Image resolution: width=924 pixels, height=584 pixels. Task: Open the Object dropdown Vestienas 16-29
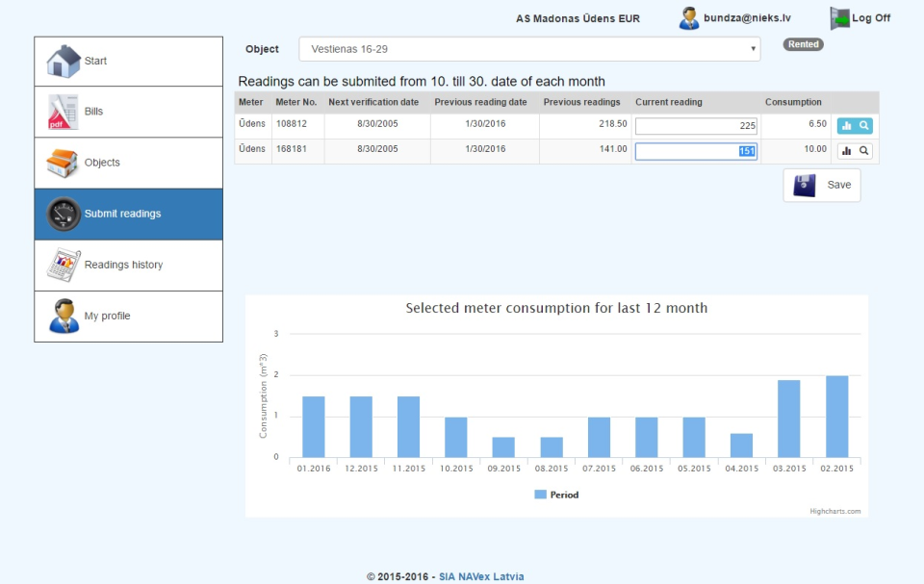coord(529,49)
